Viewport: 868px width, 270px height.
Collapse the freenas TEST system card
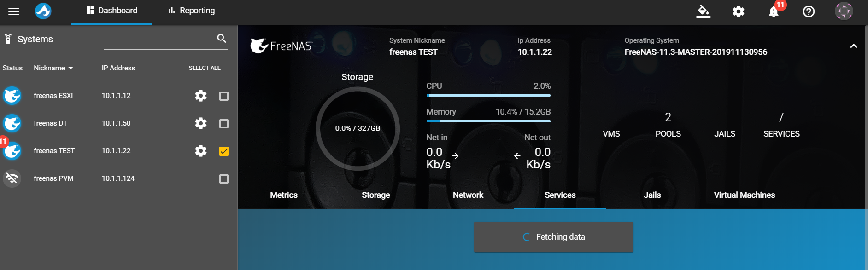coord(854,46)
